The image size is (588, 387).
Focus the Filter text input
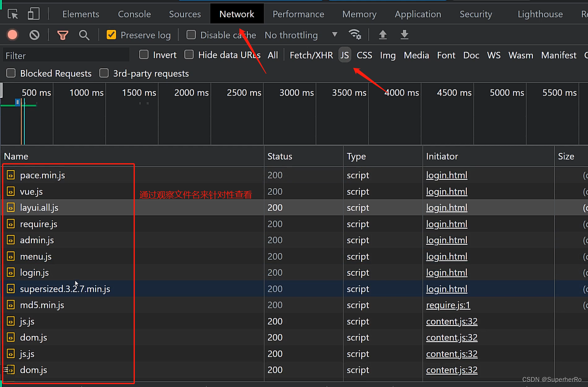[x=66, y=55]
